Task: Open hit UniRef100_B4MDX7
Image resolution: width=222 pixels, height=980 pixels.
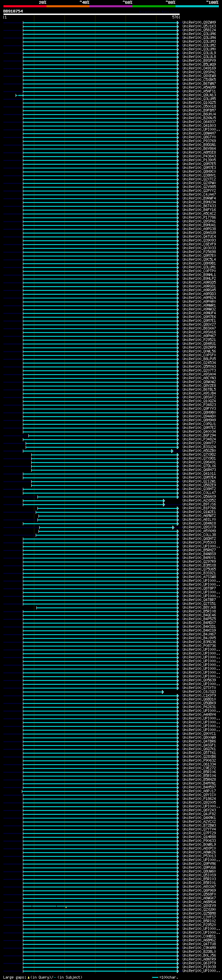Action: coord(199,623)
